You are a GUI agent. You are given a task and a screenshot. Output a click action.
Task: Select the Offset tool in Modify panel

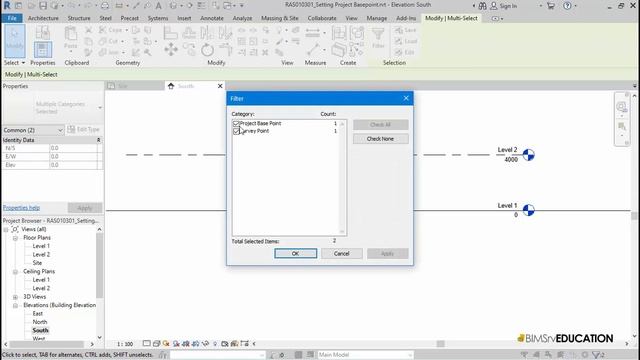pos(189,33)
